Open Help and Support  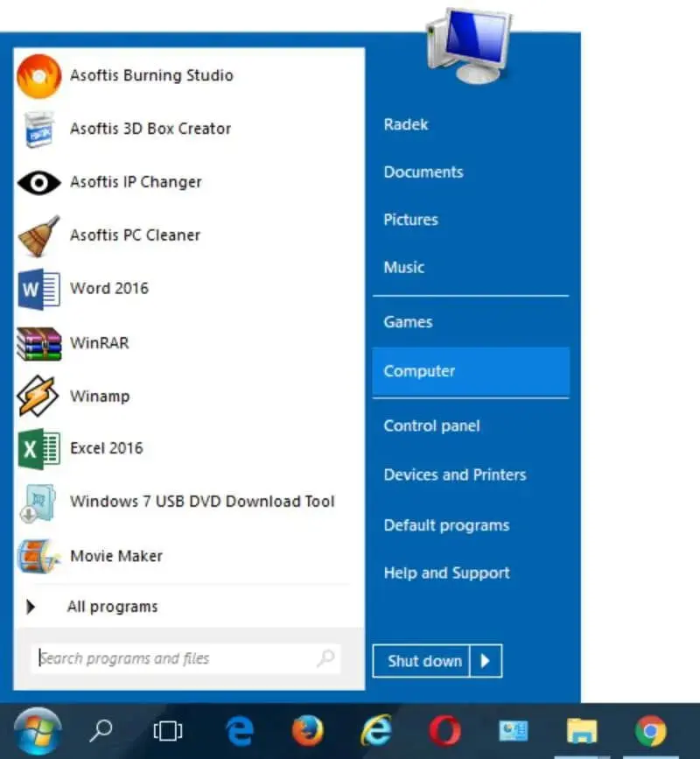coord(446,573)
